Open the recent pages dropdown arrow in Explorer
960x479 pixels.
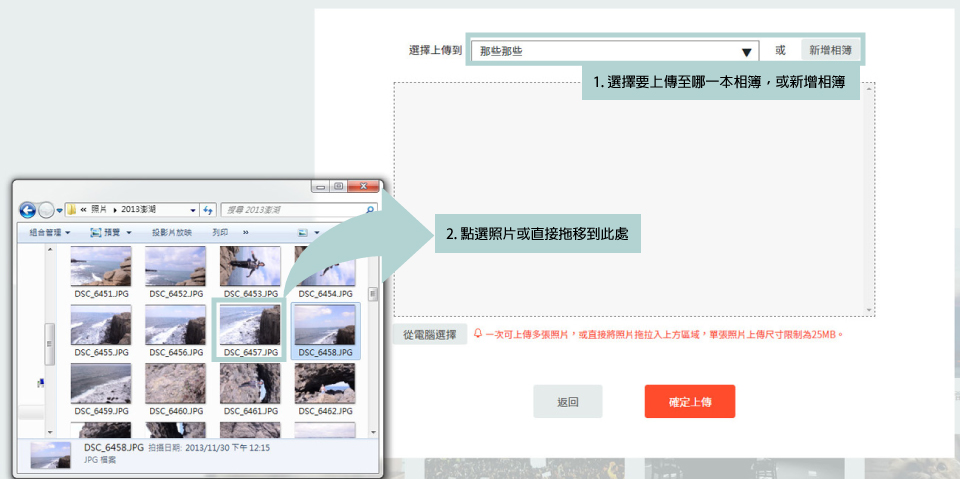coord(59,210)
